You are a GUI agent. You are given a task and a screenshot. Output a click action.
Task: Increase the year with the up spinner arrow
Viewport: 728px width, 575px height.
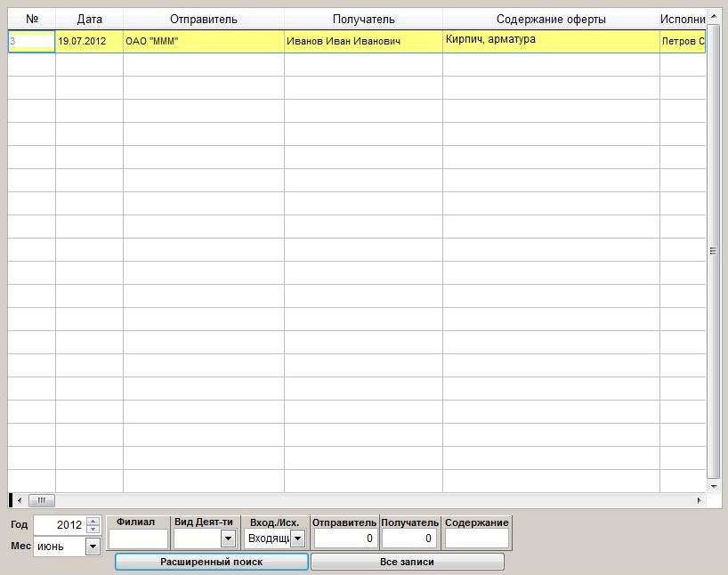pos(93,521)
